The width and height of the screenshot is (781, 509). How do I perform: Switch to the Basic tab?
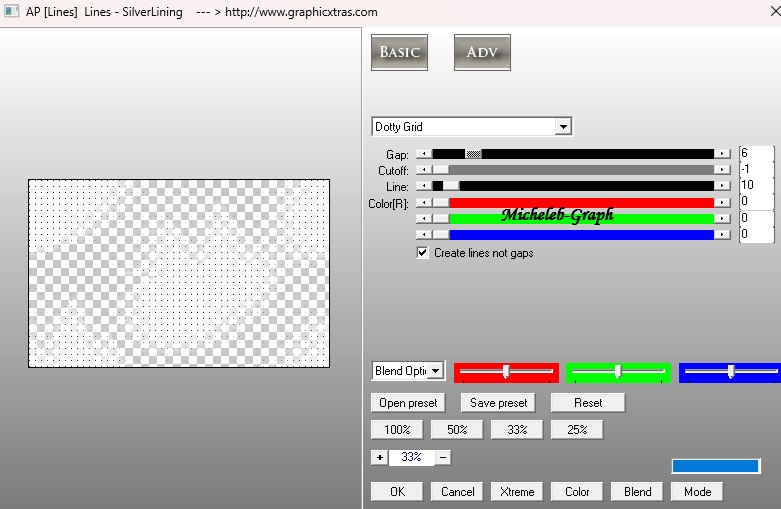pos(400,53)
